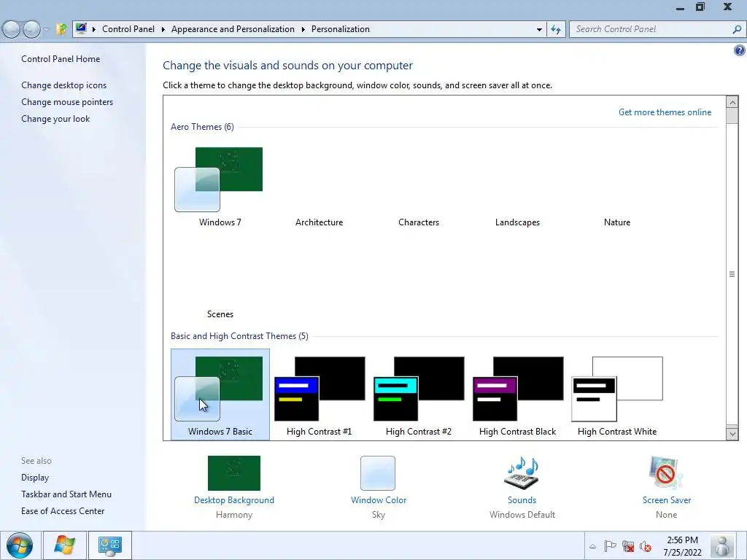Click the theme list scroll down arrow
This screenshot has height=560, width=747.
[x=732, y=433]
